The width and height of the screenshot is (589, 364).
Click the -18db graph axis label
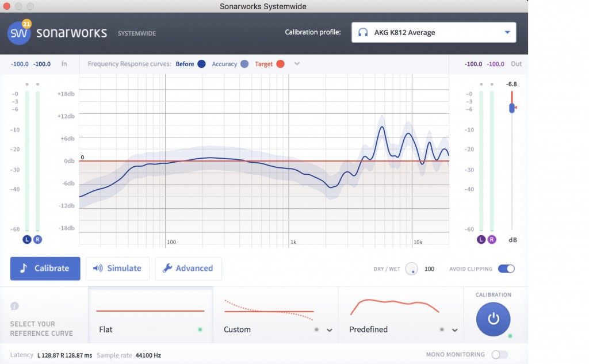click(x=67, y=228)
